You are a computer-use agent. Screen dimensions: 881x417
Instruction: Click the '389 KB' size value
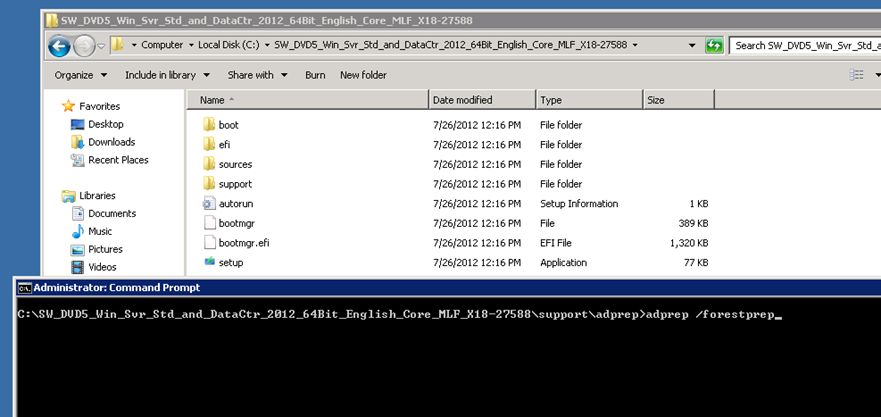[x=693, y=223]
